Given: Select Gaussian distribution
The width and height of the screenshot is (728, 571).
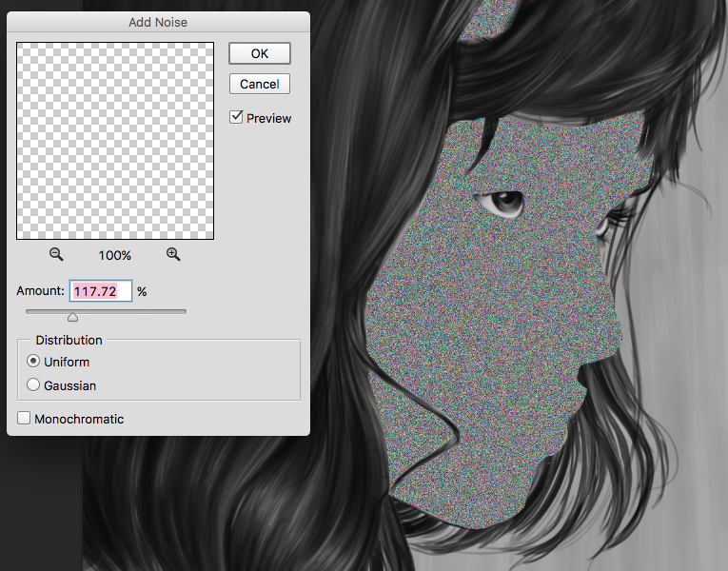Looking at the screenshot, I should tap(33, 384).
